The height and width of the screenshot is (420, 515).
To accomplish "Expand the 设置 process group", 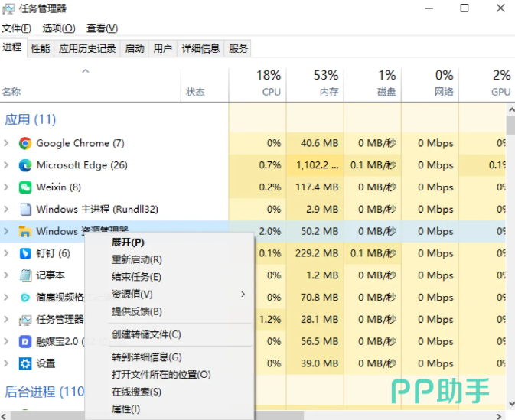I will click(x=6, y=363).
